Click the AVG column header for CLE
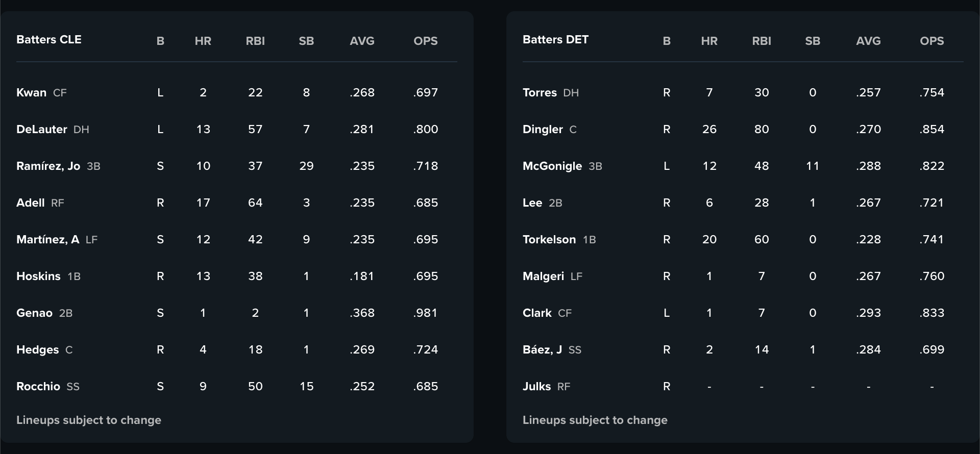This screenshot has height=454, width=980. point(362,41)
